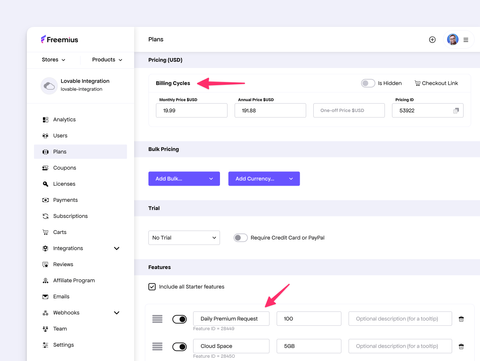Screen dimensions: 480x361
Task: Click the Daily Premium Request name field
Action: pyautogui.click(x=231, y=319)
